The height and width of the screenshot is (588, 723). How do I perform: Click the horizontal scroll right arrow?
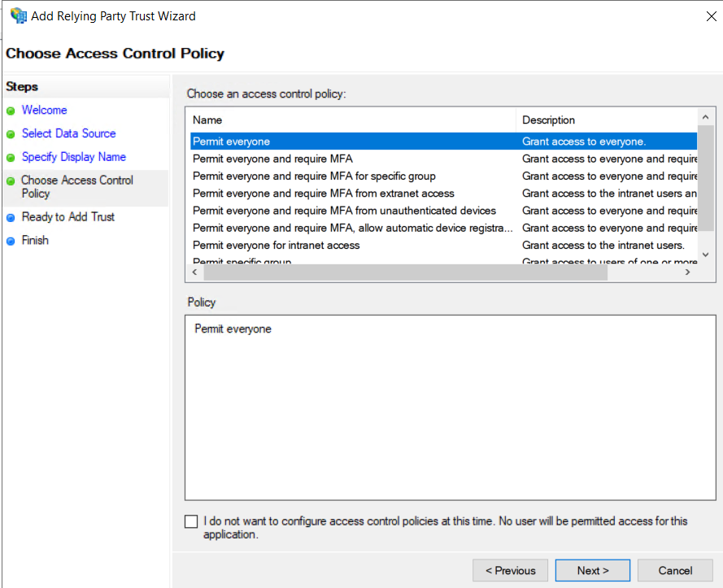click(687, 272)
